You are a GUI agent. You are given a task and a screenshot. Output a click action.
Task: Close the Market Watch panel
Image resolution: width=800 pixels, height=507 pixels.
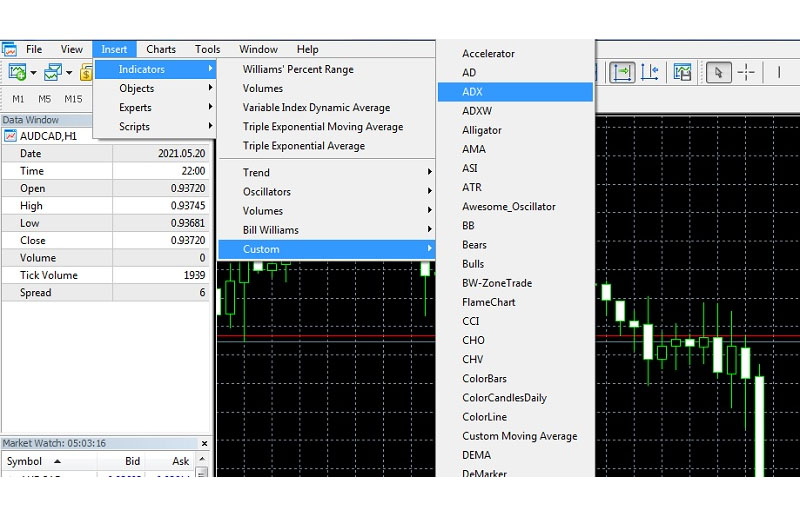point(204,443)
